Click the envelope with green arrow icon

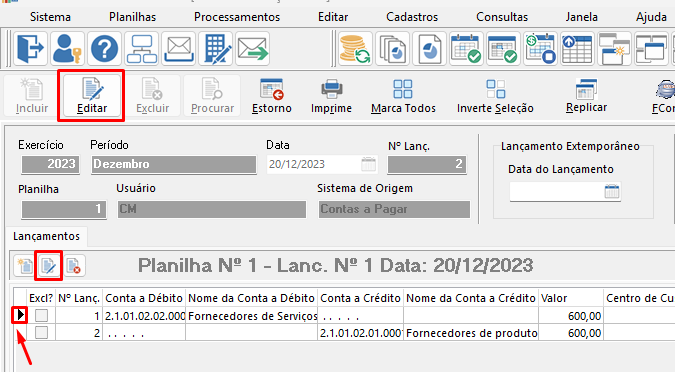click(253, 49)
